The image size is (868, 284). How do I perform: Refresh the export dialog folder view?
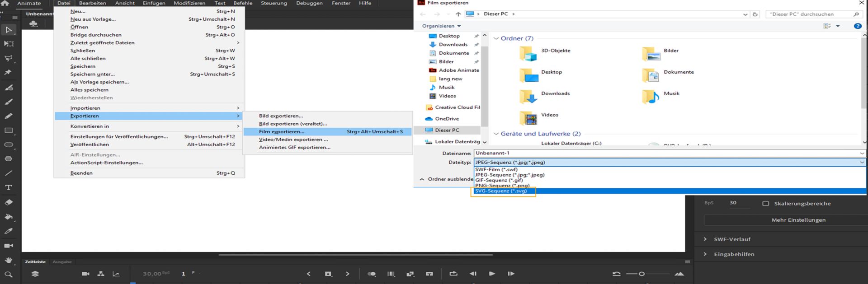(755, 14)
